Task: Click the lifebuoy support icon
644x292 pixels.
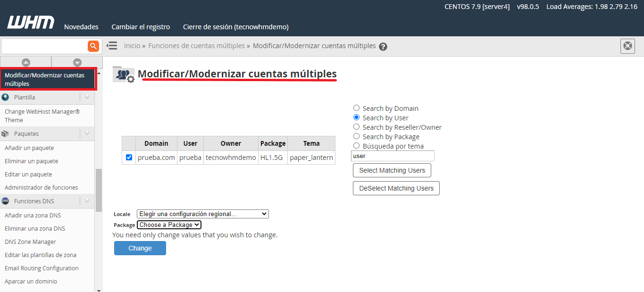Action: pos(627,46)
